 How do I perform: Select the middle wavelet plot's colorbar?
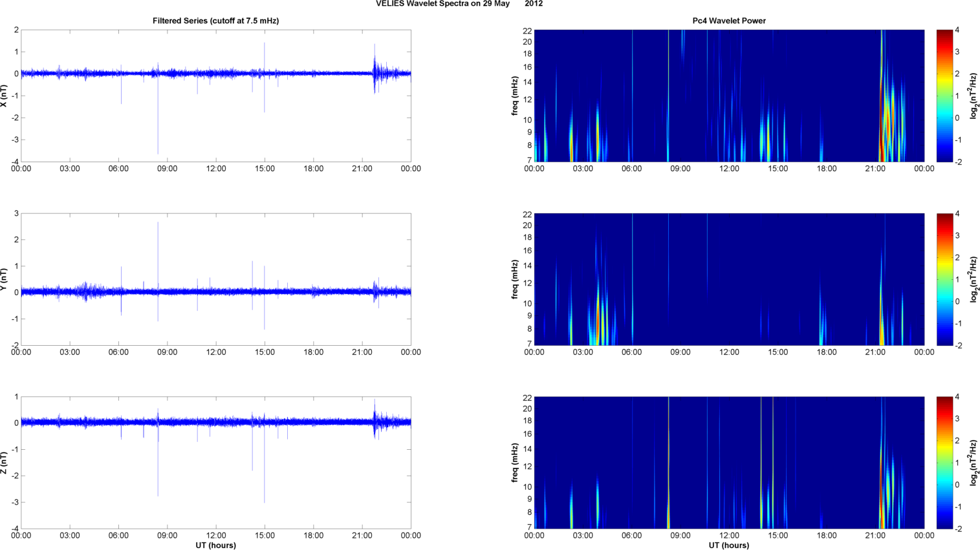(944, 279)
